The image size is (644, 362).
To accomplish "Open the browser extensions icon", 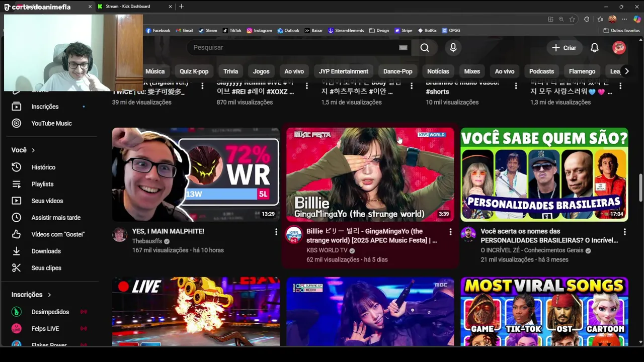I will coord(587,19).
